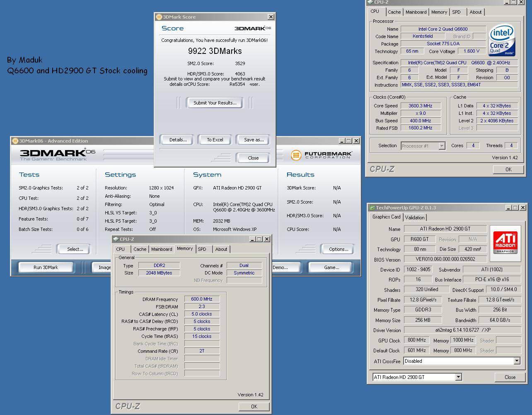This screenshot has width=532, height=415.
Task: Close the CPU-Z memory window with X
Action: [267, 239]
